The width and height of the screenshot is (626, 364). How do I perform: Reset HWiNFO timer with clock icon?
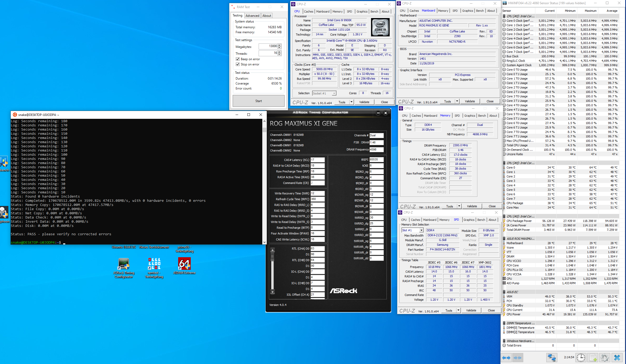tap(581, 357)
